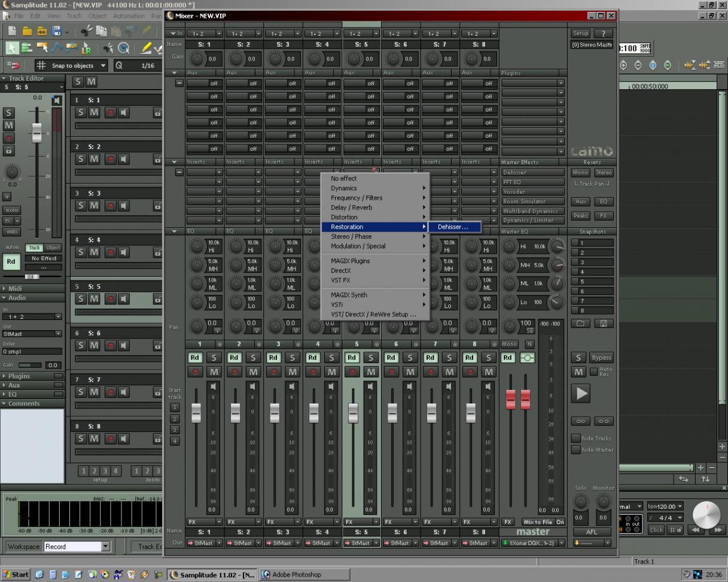Click the Delay 0 smpl field
728x582 pixels.
pos(32,351)
